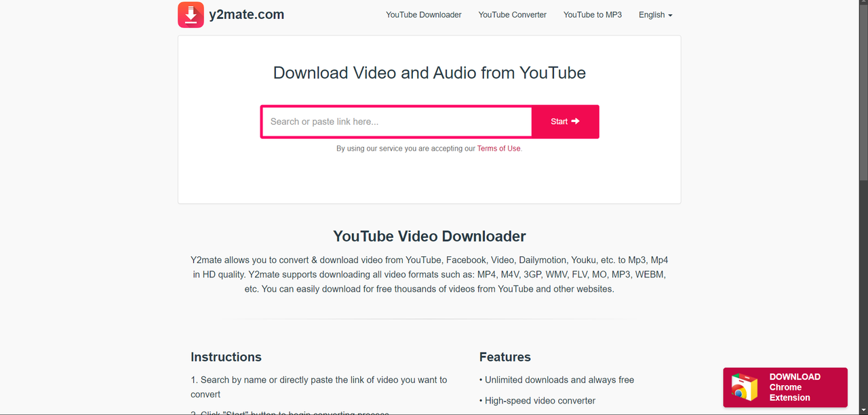Open YouTube Converter menu item
This screenshot has width=868, height=415.
pos(512,15)
